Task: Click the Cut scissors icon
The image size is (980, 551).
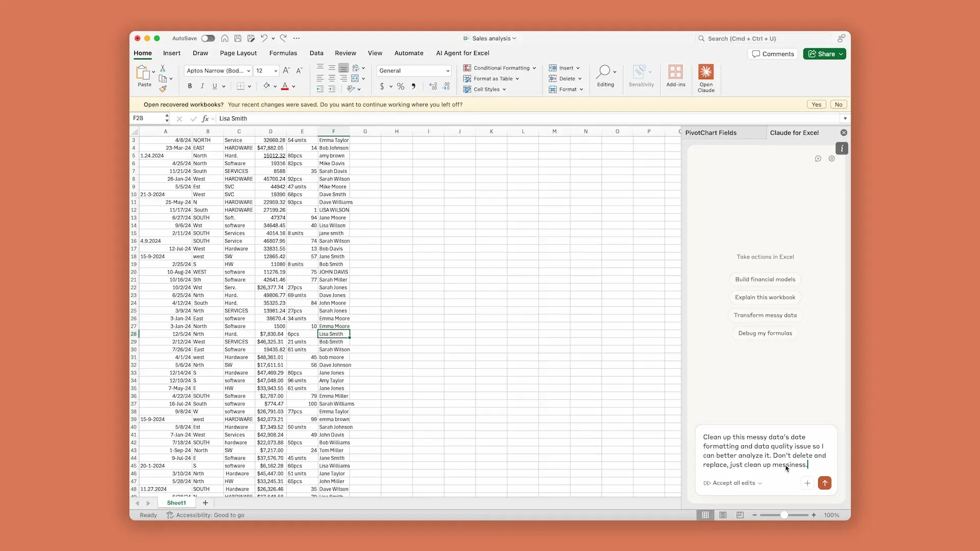Action: click(163, 68)
